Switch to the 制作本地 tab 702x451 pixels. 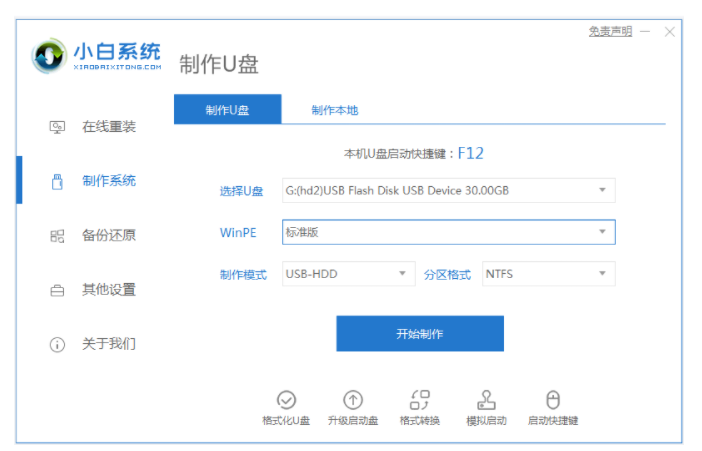click(x=335, y=110)
